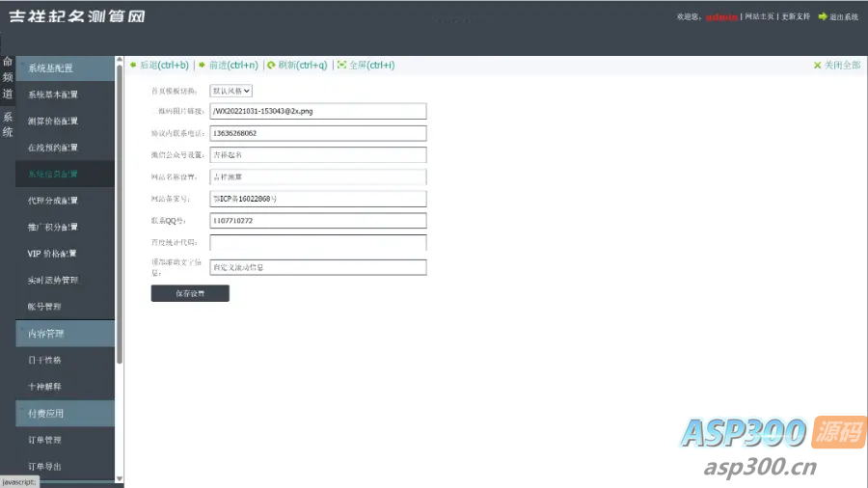The width and height of the screenshot is (868, 488).
Task: Click the green X close-all icon
Action: (817, 66)
